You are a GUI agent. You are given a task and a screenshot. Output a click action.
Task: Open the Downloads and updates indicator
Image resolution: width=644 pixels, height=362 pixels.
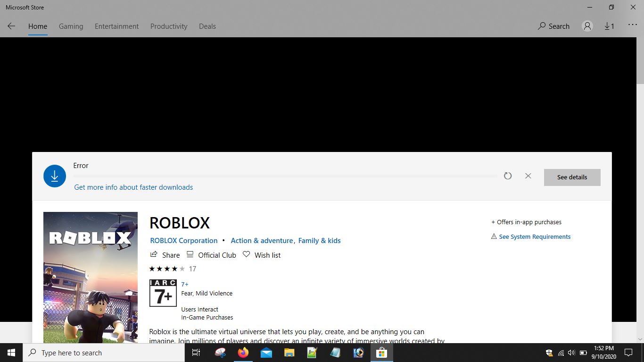click(x=609, y=26)
